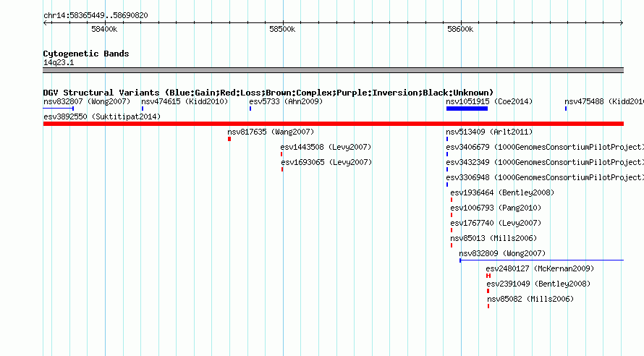The height and width of the screenshot is (356, 644).
Task: Click the blue nsv832809 gain line
Action: click(x=542, y=260)
